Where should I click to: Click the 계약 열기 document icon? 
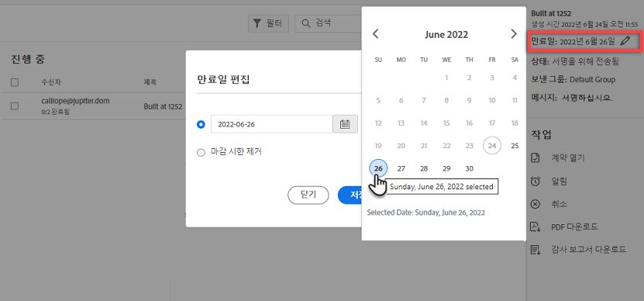[536, 158]
